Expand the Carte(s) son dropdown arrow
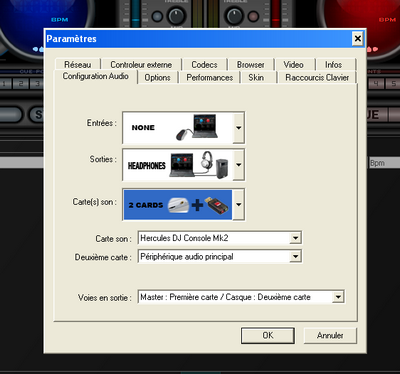 click(239, 205)
